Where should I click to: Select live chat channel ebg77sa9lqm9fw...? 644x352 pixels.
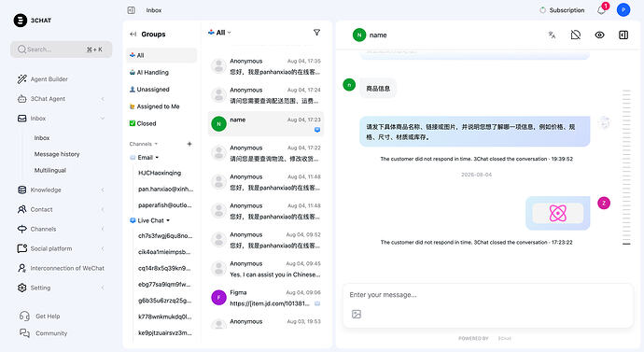tap(164, 284)
